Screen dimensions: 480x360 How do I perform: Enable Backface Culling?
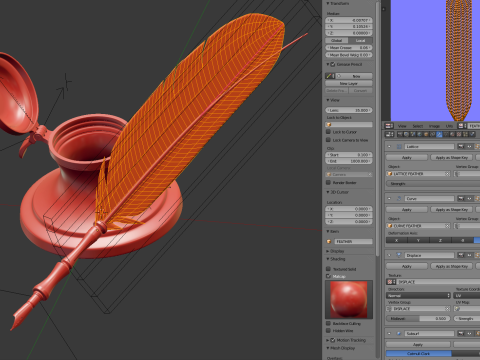pyautogui.click(x=328, y=323)
